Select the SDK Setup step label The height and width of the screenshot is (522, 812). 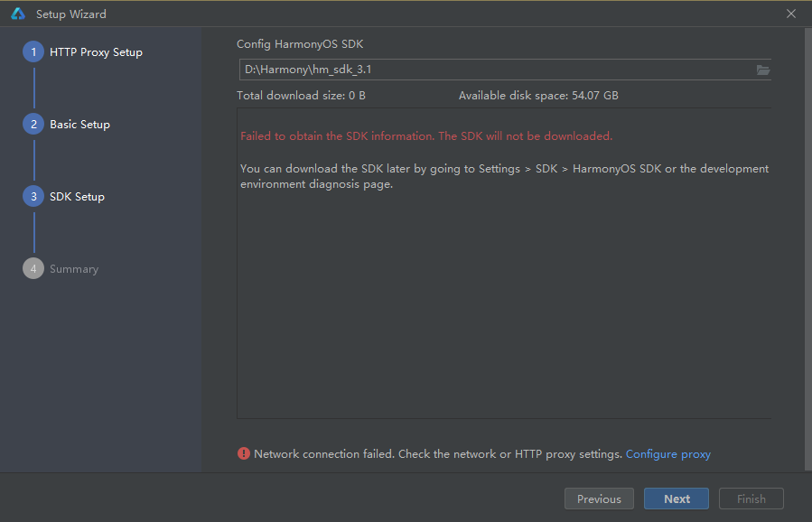click(x=77, y=197)
